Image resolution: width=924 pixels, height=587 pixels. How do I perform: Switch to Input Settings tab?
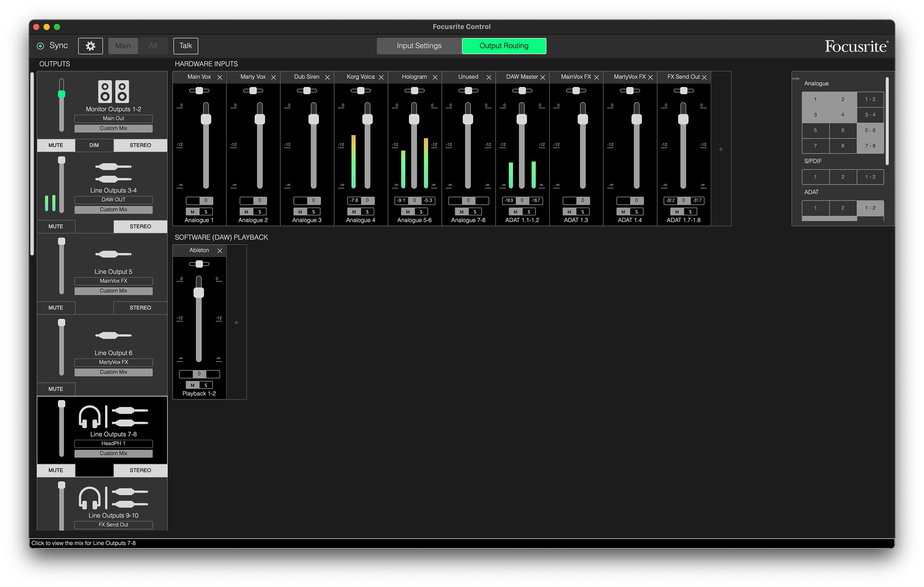click(x=419, y=46)
